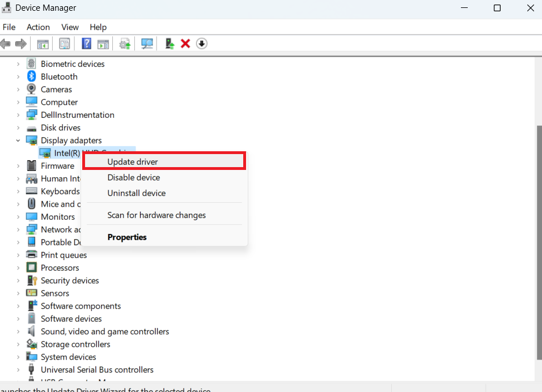542x392 pixels.
Task: Expand the Computer category chevron
Action: tap(18, 102)
